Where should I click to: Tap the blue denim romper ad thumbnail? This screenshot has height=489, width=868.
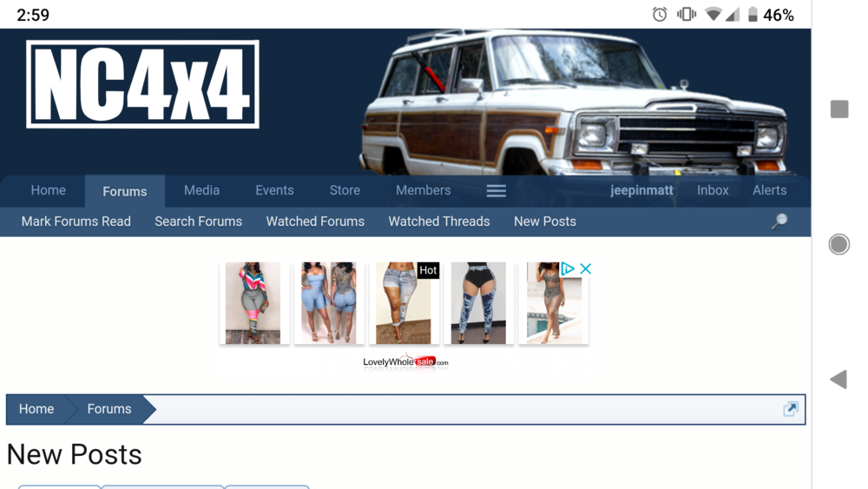point(328,303)
